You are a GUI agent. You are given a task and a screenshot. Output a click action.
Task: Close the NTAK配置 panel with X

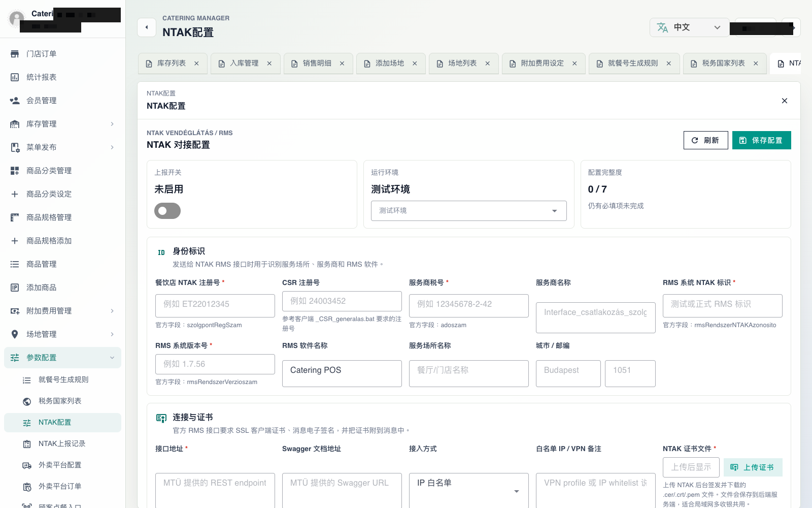(x=785, y=101)
